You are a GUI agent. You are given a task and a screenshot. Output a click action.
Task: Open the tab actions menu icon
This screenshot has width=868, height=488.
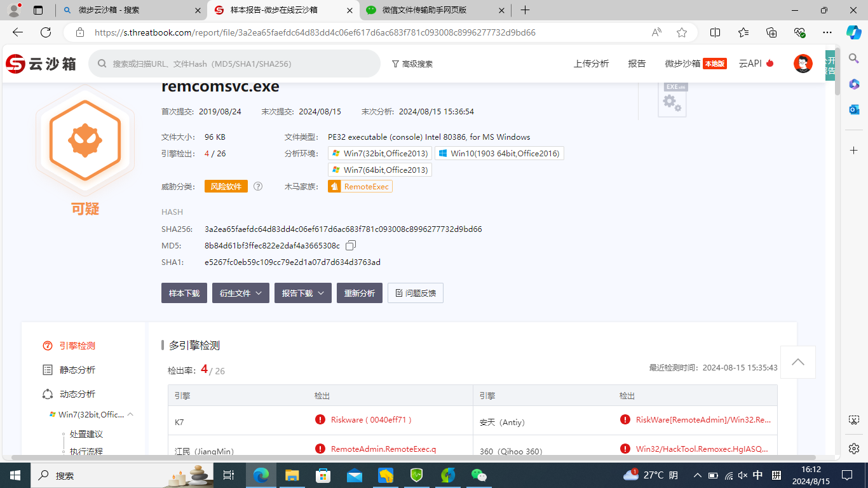point(38,10)
